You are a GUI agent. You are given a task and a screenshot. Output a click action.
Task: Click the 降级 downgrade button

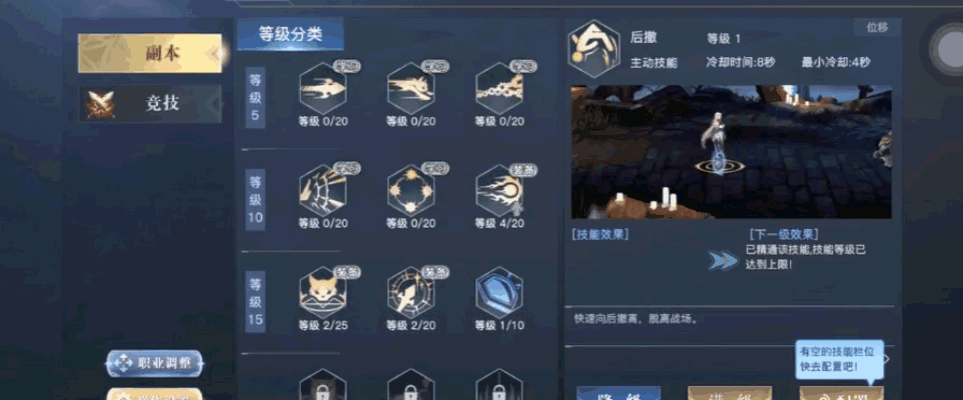(x=618, y=393)
